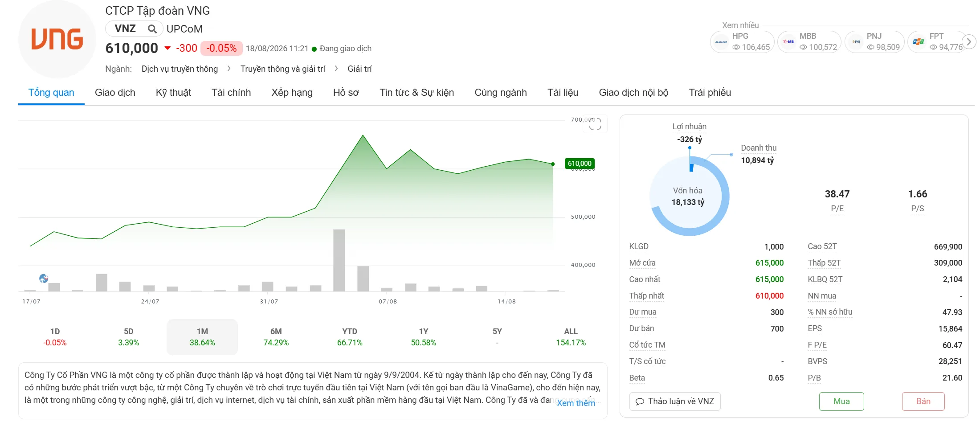Screen dimensions: 980x422
Task: Open the MBB stock chip
Action: 809,42
